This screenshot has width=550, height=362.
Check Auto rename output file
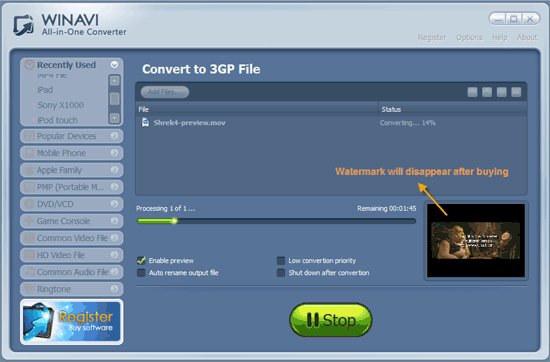click(x=141, y=273)
